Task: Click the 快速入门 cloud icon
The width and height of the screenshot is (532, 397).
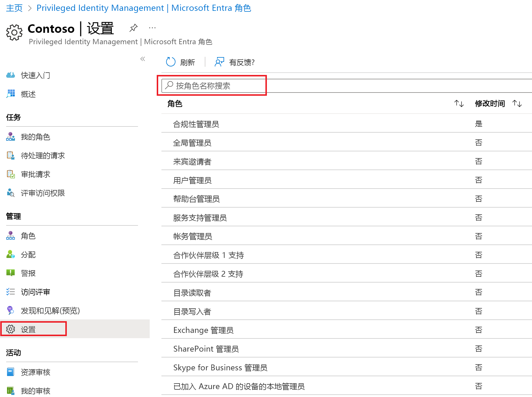Action: [x=11, y=75]
